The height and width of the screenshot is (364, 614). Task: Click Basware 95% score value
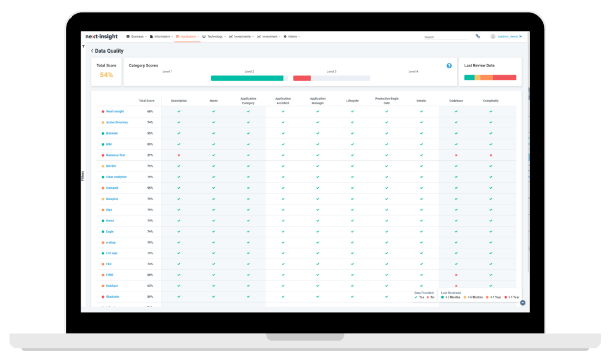pos(150,134)
